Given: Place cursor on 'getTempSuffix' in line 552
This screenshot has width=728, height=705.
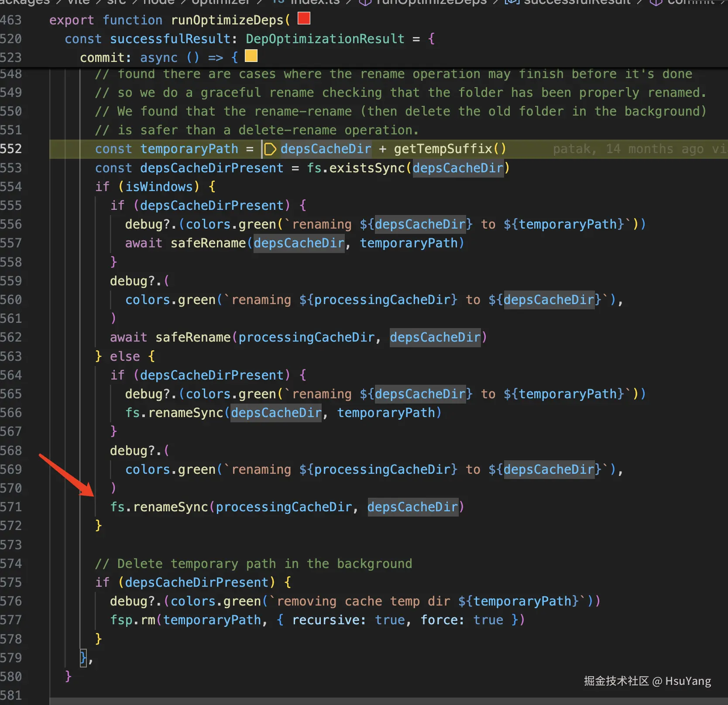Looking at the screenshot, I should [x=443, y=149].
